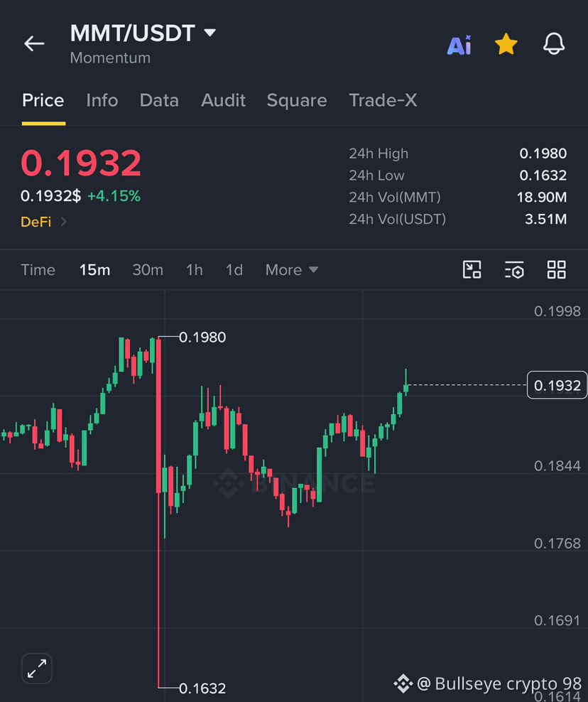This screenshot has height=702, width=588.
Task: Click the 0.1932 current price tag
Action: point(557,385)
